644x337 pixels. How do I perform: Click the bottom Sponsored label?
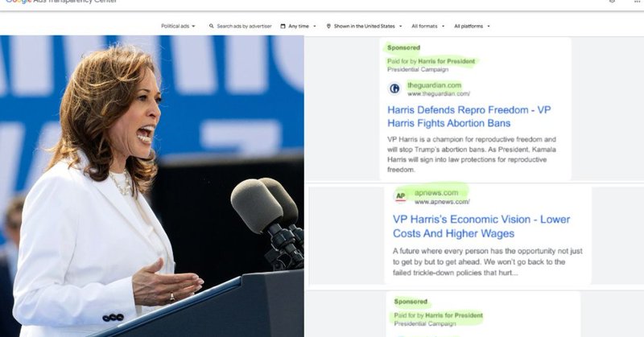coord(411,302)
